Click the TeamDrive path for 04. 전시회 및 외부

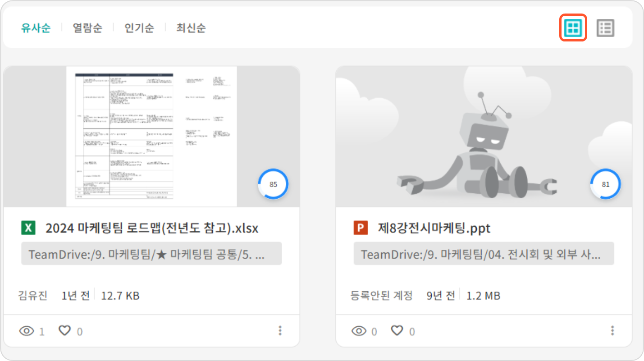point(484,254)
